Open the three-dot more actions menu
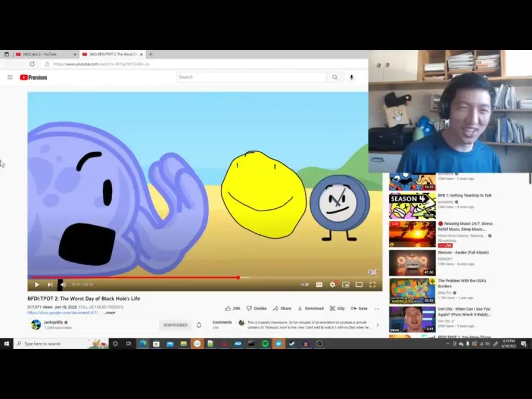This screenshot has width=532, height=399. 377,309
